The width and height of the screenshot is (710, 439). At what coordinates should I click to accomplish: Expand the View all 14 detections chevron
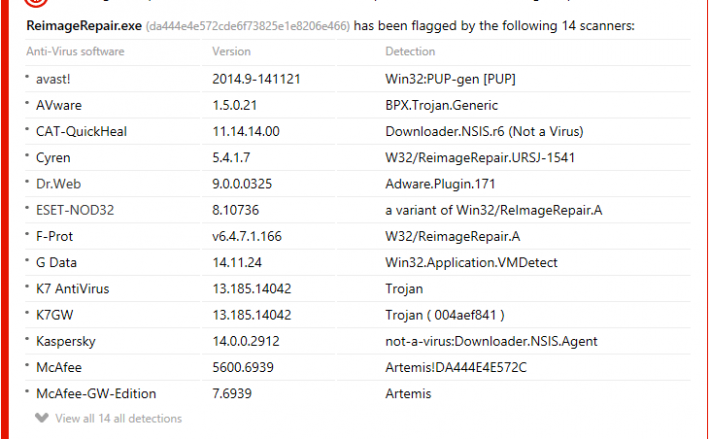coord(42,418)
